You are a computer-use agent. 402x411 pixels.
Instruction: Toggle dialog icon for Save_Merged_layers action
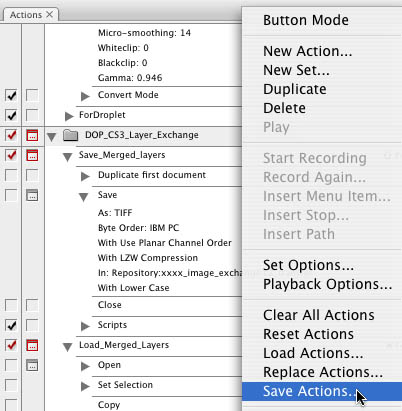(32, 155)
